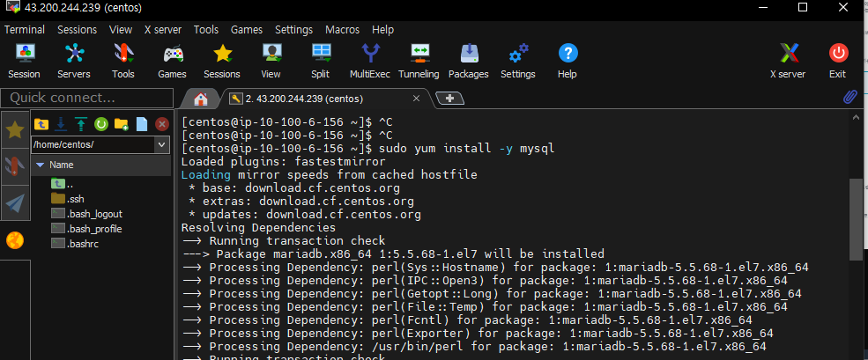Click the red delete icon in the SFTP toolbar

pyautogui.click(x=161, y=124)
